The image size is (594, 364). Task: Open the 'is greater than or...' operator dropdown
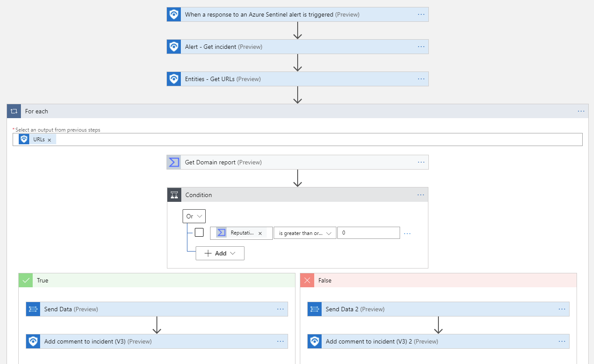305,233
